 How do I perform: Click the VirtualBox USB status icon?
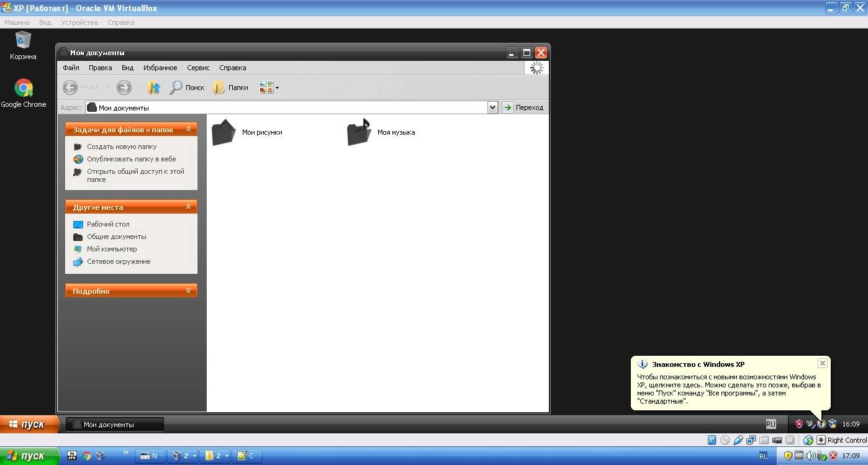tap(738, 440)
